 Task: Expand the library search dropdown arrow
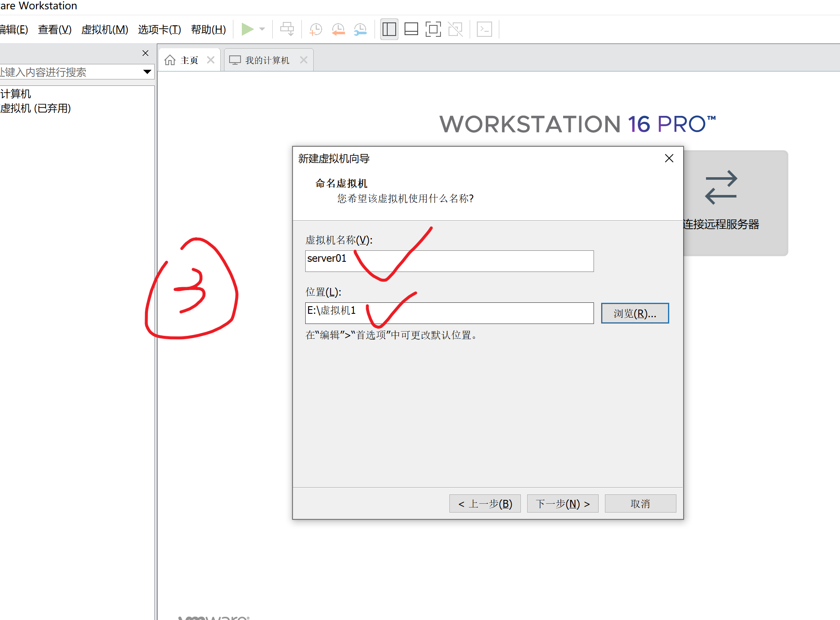tap(147, 72)
